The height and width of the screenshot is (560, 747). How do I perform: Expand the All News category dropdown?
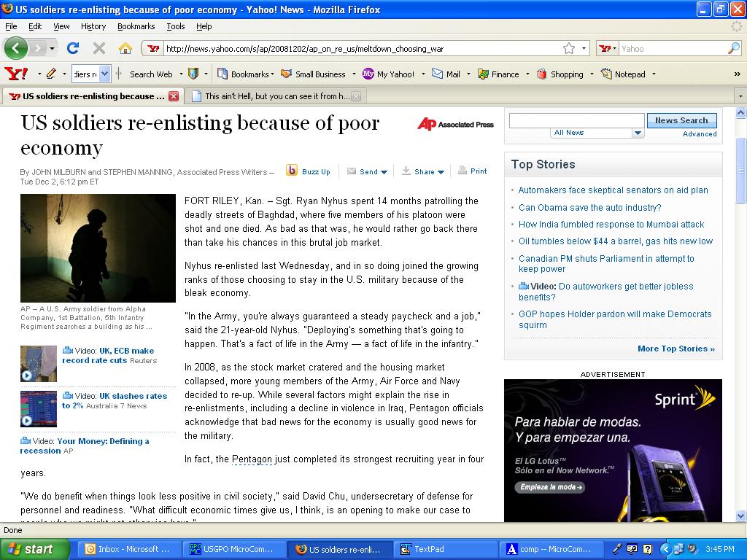[x=637, y=133]
